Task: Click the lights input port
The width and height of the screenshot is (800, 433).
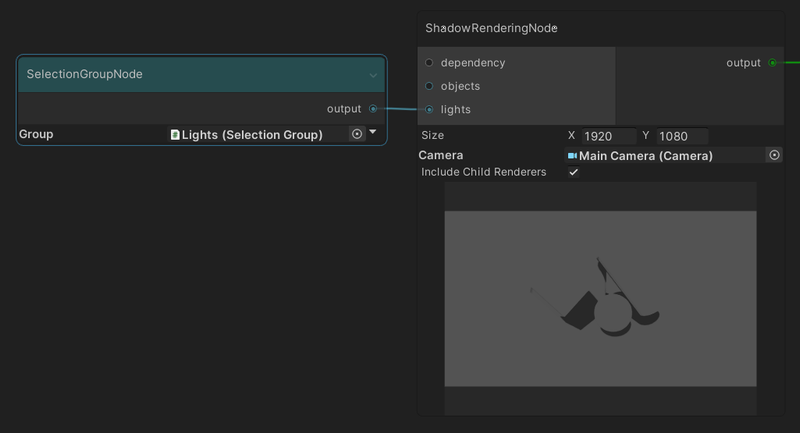Action: 429,110
